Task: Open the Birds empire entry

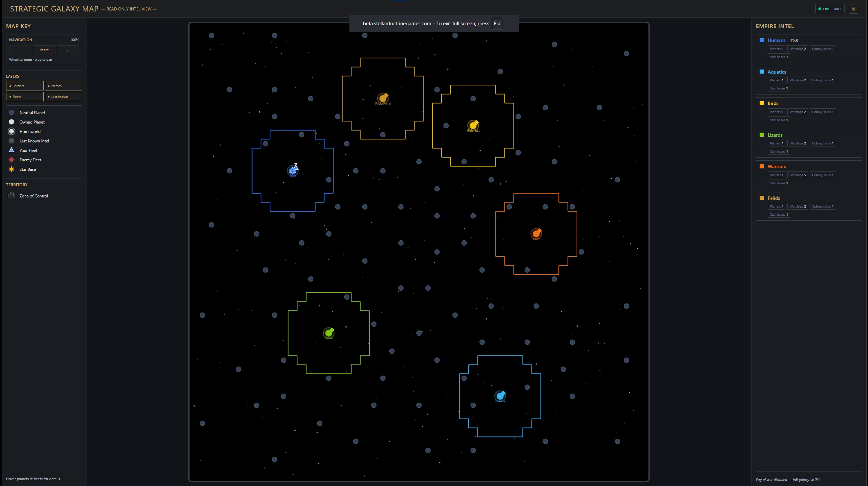Action: pyautogui.click(x=809, y=112)
